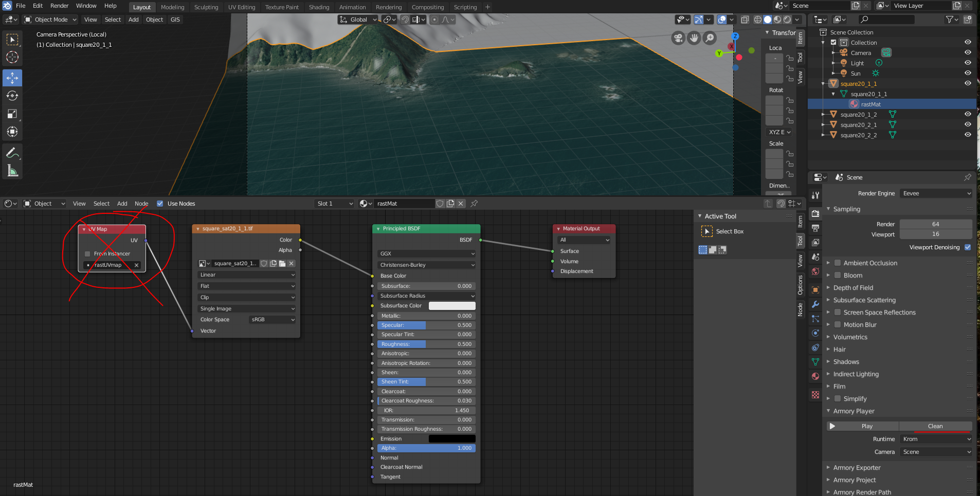Screen dimensions: 980x496
Task: Click Armory Player Clean button
Action: coord(935,426)
